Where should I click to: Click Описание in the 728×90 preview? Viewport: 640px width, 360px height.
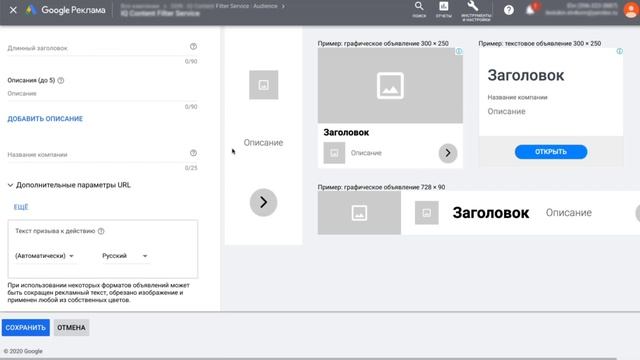click(x=569, y=213)
